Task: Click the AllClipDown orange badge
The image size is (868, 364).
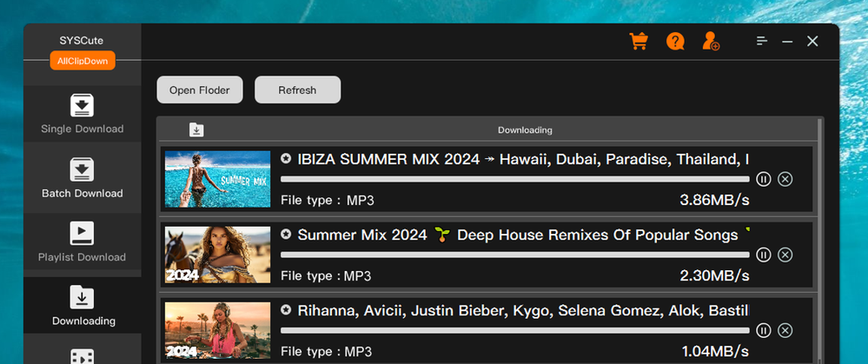Action: pos(83,61)
